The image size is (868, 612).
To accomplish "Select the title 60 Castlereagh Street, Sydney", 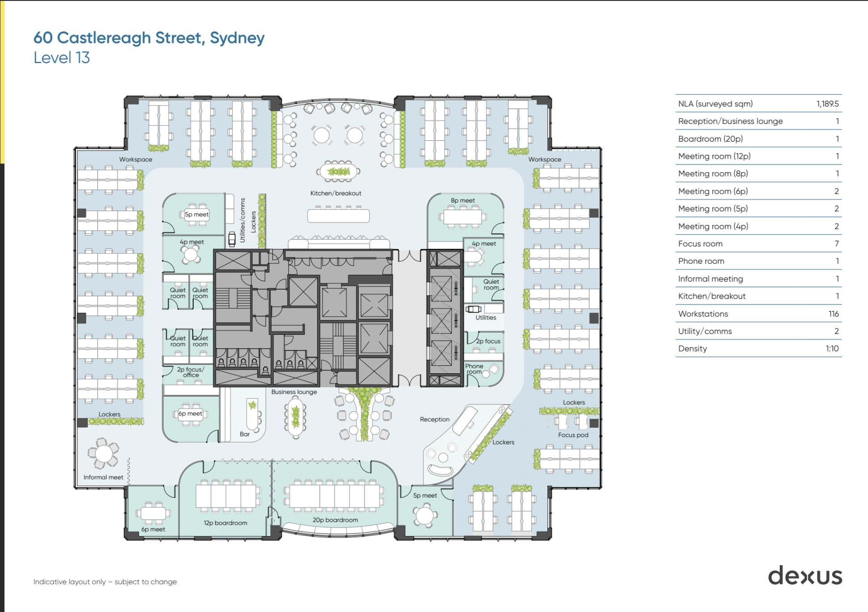I will tap(149, 38).
